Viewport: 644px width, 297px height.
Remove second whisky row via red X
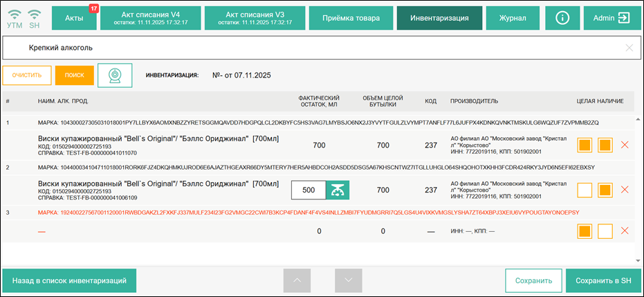tap(625, 190)
